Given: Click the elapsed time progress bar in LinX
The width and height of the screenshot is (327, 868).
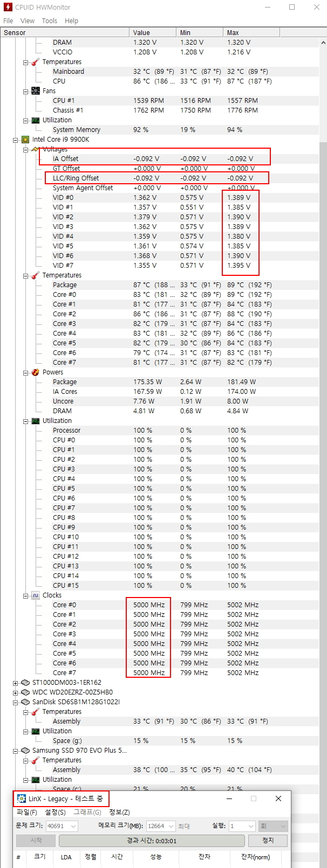Looking at the screenshot, I should [x=152, y=841].
